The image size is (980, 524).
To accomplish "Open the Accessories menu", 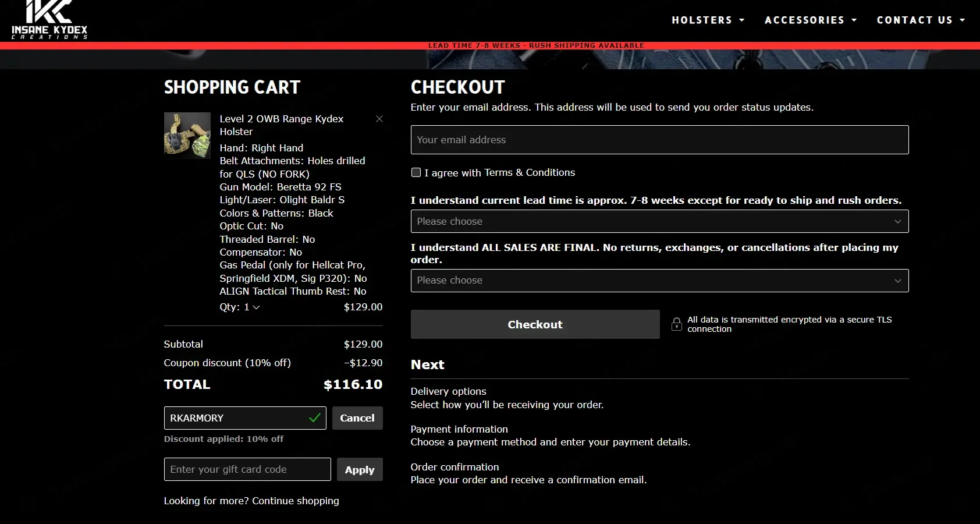I will pyautogui.click(x=811, y=20).
